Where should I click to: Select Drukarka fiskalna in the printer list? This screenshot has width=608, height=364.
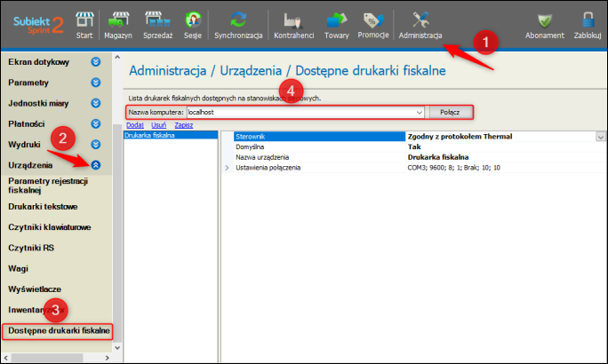pos(171,135)
